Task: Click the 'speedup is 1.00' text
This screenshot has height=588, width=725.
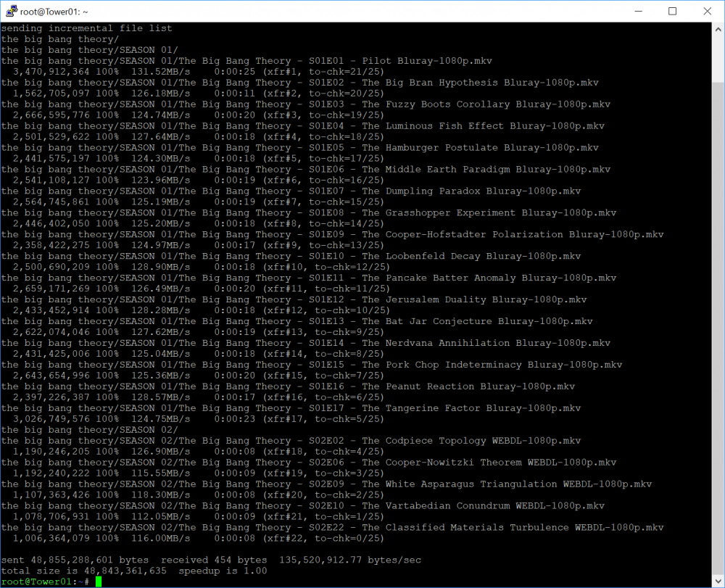Action: click(x=223, y=571)
